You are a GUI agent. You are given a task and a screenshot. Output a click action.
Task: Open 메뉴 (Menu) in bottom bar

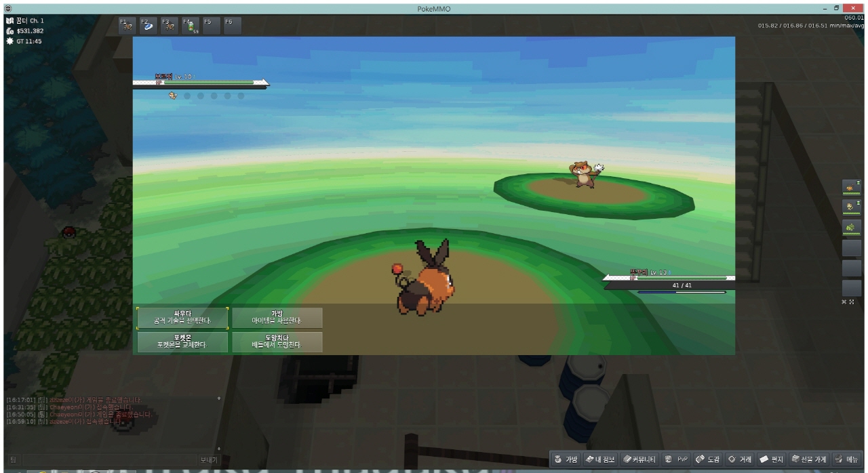coord(846,459)
